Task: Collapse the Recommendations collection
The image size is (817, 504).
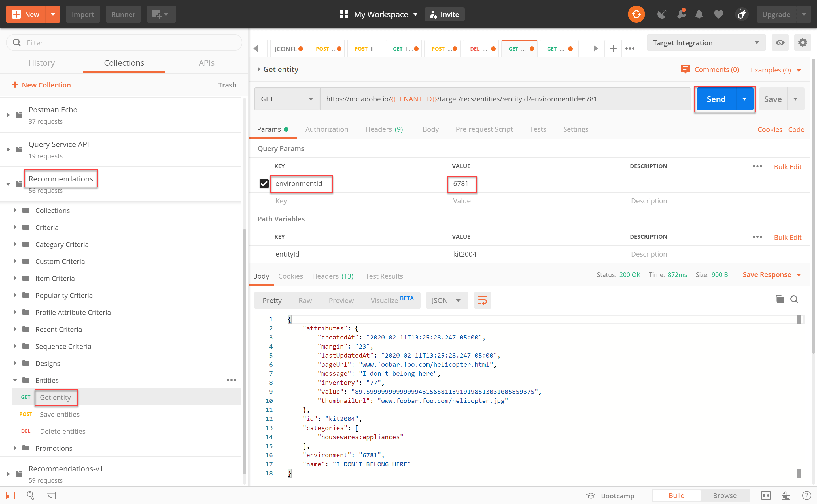Action: coord(8,184)
